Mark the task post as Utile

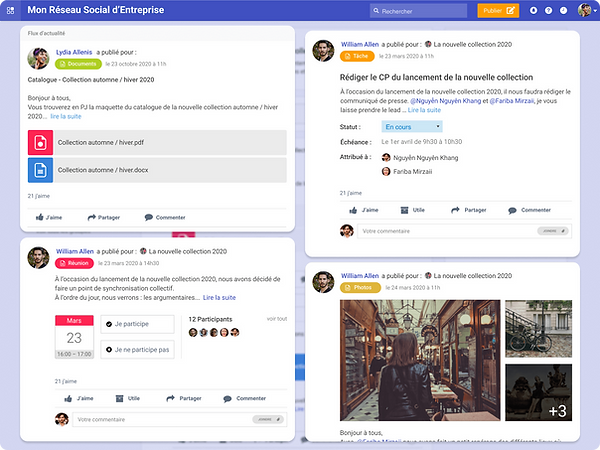pos(412,210)
